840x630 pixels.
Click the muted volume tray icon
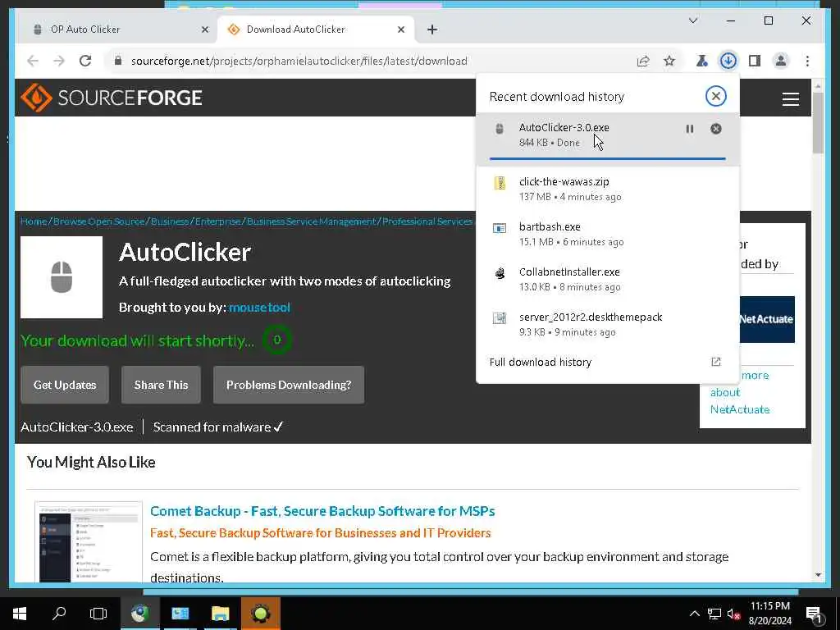coord(733,614)
